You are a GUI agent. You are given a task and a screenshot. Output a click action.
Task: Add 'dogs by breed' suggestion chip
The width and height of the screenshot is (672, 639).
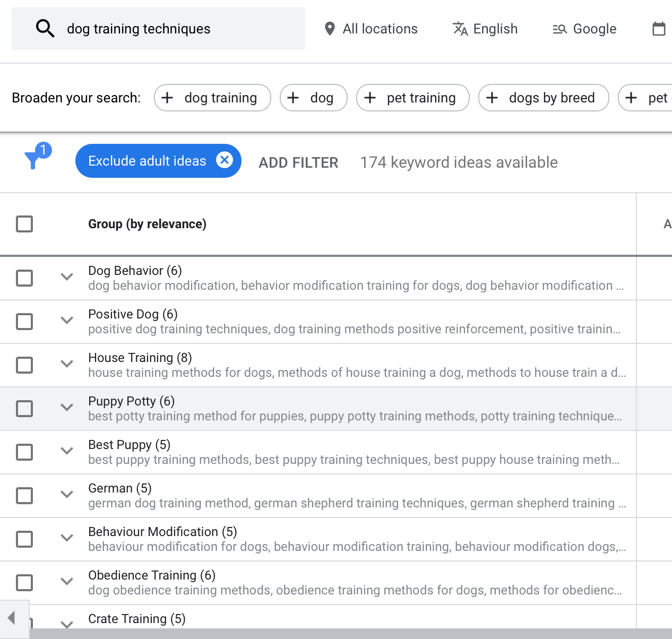pyautogui.click(x=544, y=98)
